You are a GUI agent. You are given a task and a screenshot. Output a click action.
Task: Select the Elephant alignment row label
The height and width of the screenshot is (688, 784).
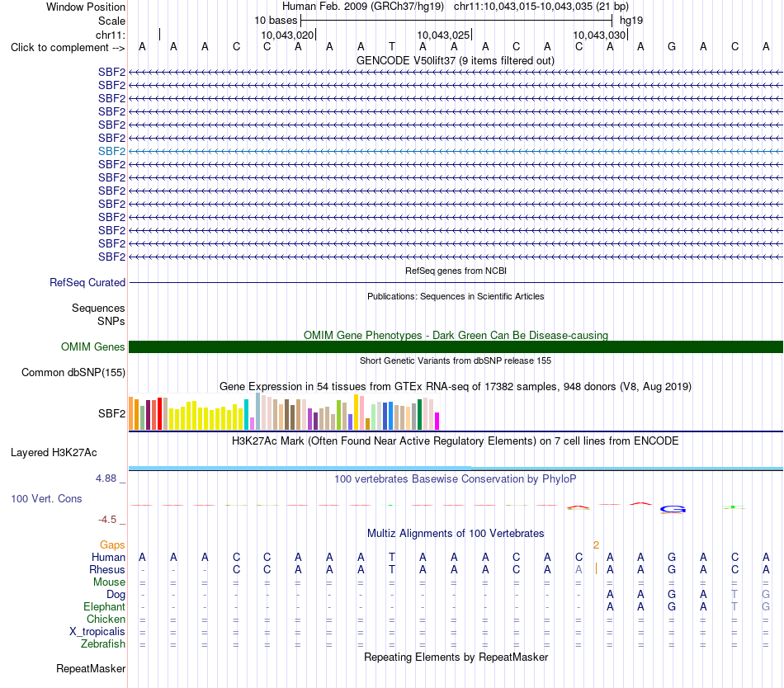point(104,607)
